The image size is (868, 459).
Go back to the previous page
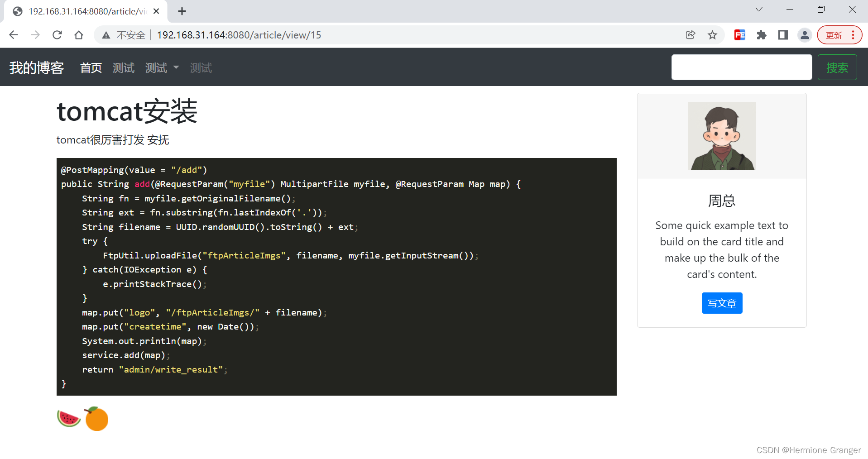[14, 35]
